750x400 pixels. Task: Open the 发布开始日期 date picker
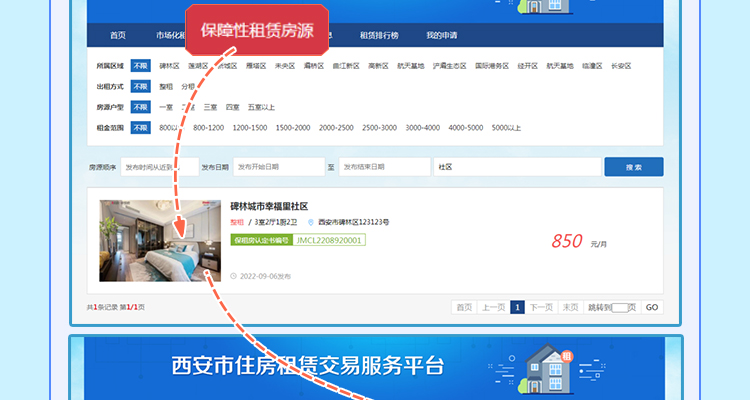(x=277, y=167)
